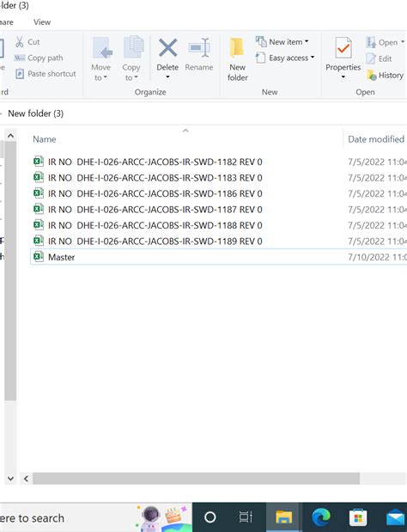Select file name ending SWD-1183 REV 0
The image size is (407, 532).
coord(155,178)
